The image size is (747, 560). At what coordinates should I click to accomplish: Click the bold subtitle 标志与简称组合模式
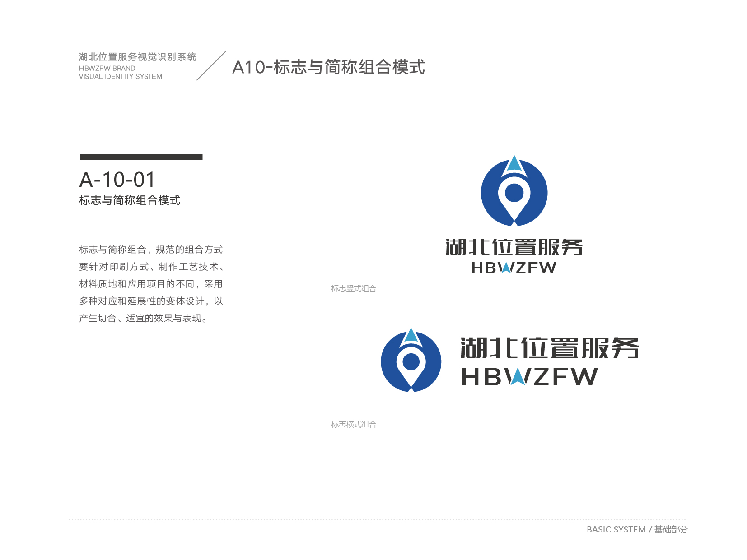coord(130,200)
